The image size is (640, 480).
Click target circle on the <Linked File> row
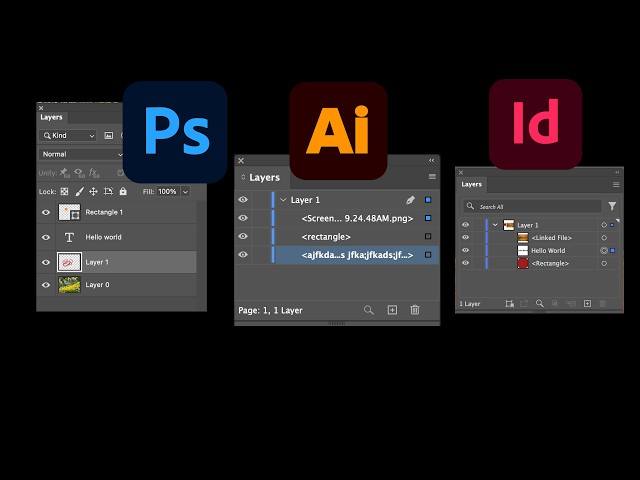pos(604,238)
